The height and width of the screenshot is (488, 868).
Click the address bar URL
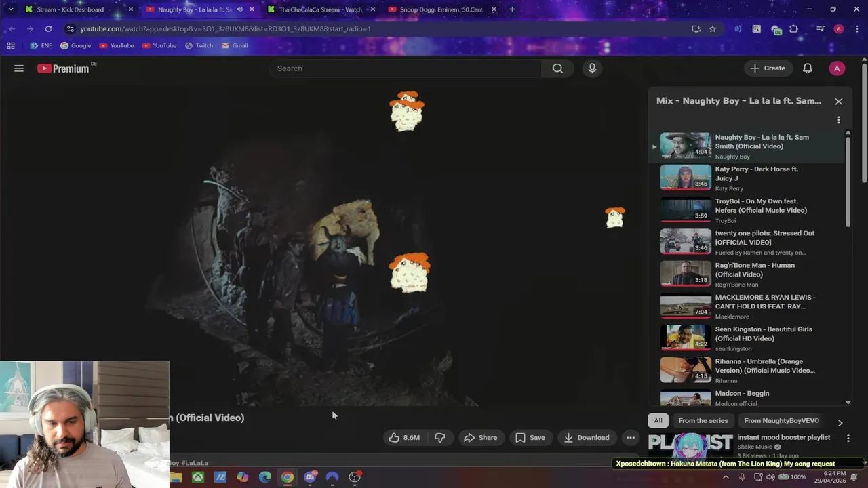(225, 29)
